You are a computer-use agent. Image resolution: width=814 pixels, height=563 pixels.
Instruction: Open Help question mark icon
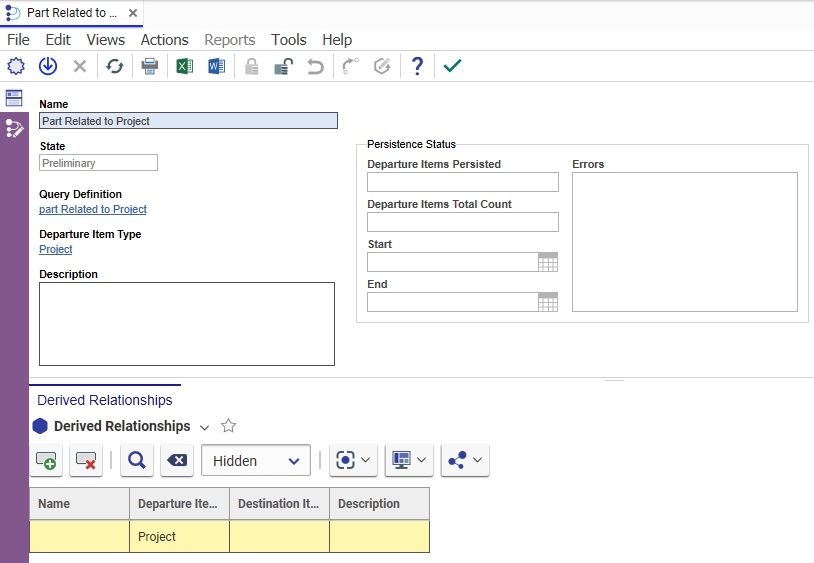[417, 66]
